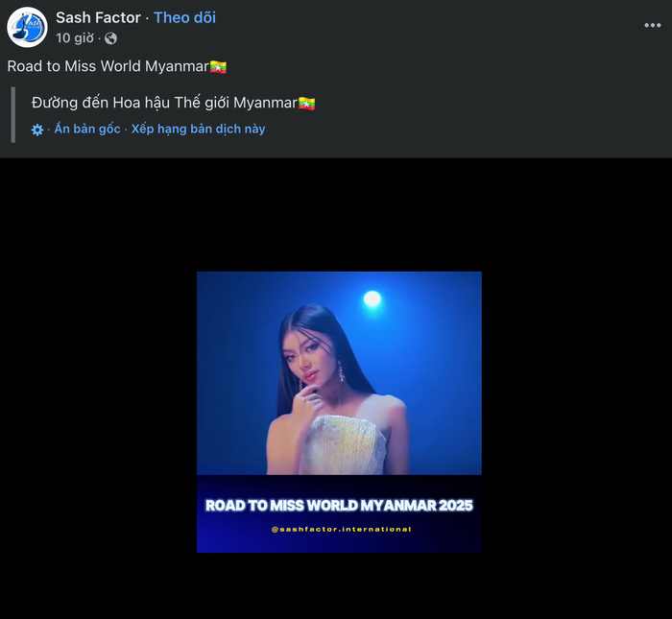Open the Sash Factor profile avatar

point(27,27)
